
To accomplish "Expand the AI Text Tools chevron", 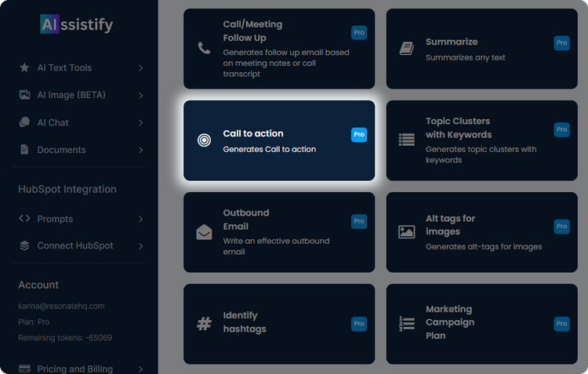I will [x=140, y=68].
